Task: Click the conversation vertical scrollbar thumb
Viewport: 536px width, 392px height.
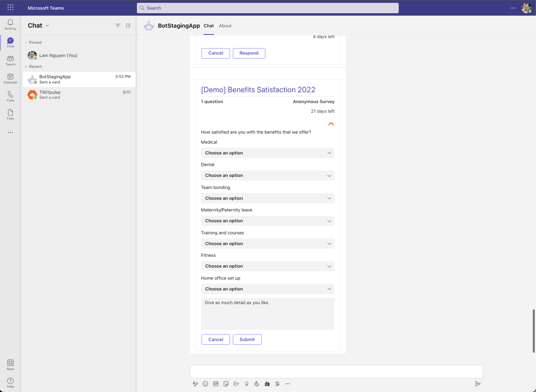Action: pyautogui.click(x=534, y=331)
